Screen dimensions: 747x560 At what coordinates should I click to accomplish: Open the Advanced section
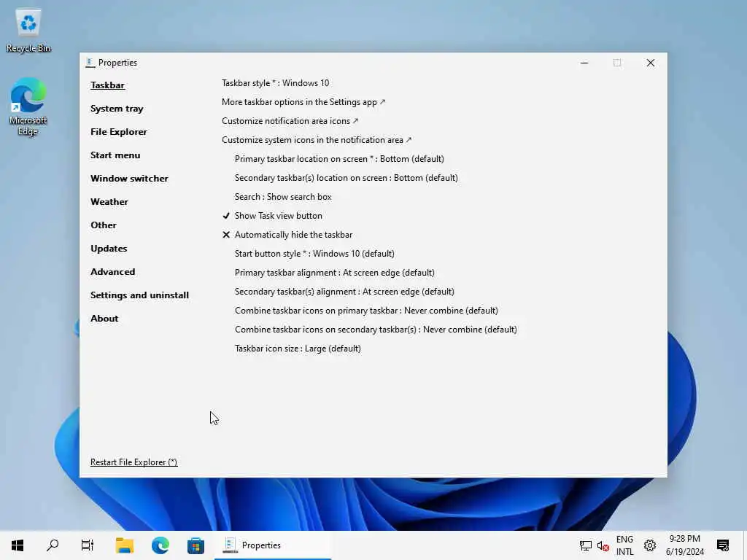(112, 272)
